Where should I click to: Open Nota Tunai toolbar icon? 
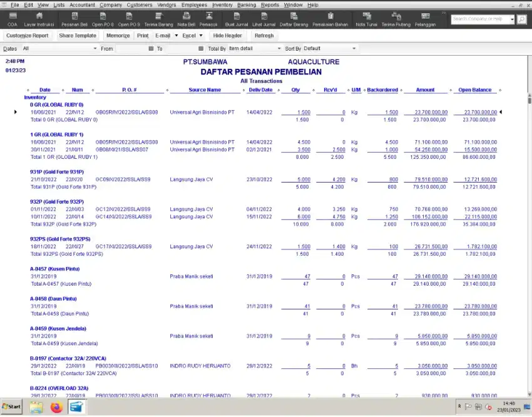click(x=366, y=19)
